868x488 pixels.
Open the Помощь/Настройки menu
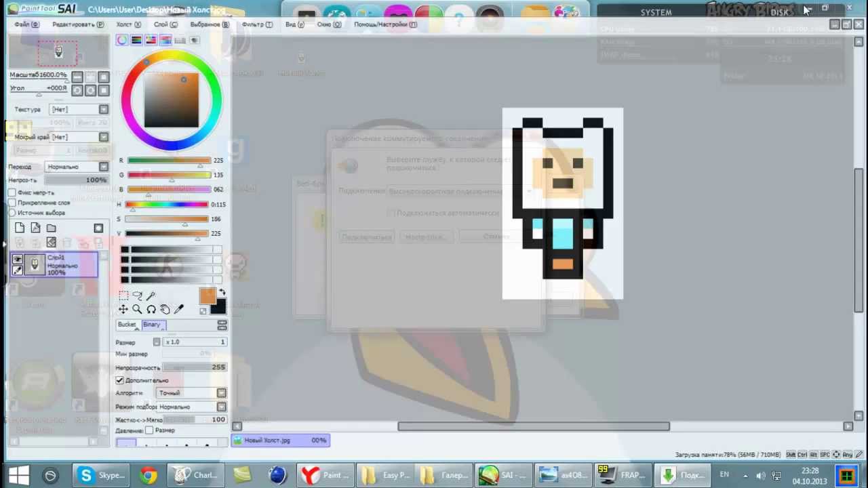pyautogui.click(x=385, y=24)
